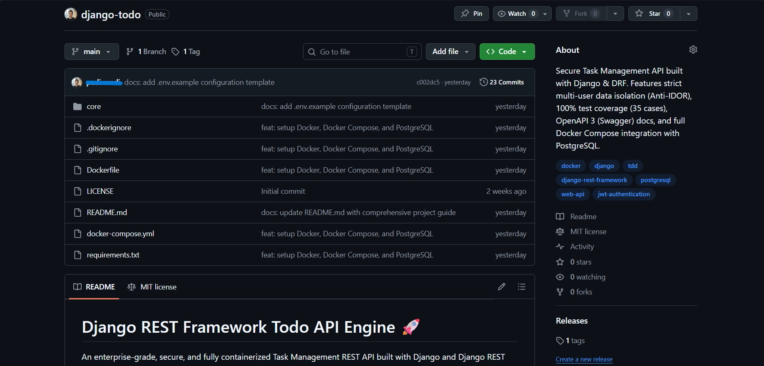The image size is (764, 366).
Task: Pin the repository with Pin button
Action: click(471, 14)
